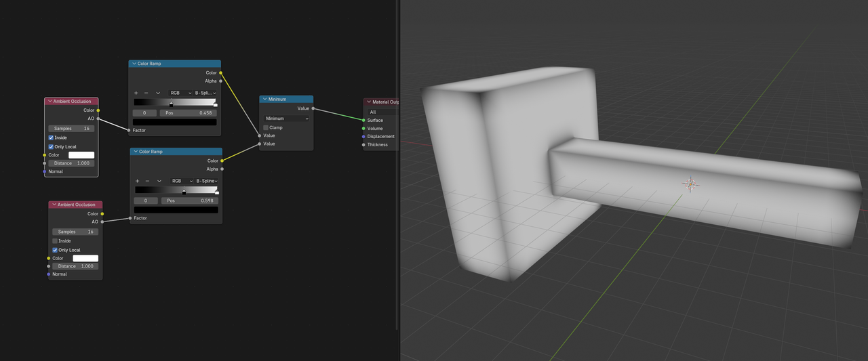Click the plus icon on the upper Color Ramp
Viewport: 868px width, 361px height.
136,93
